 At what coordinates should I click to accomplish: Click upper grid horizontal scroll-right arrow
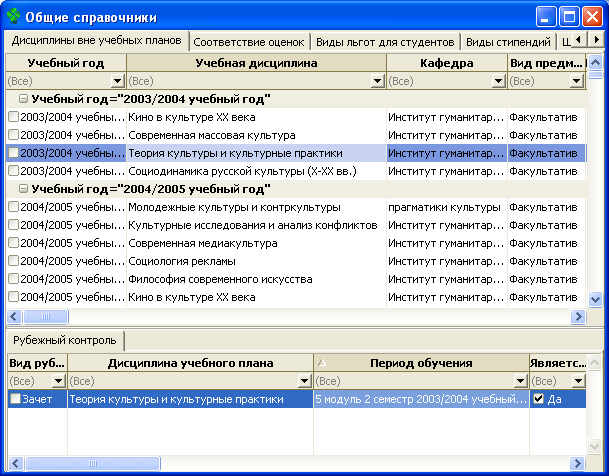[578, 316]
